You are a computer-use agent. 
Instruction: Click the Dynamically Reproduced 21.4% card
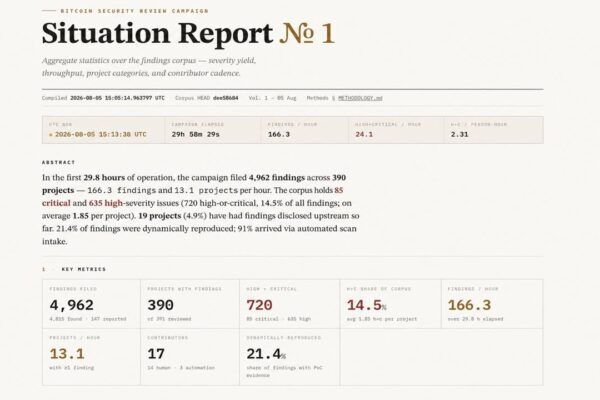pyautogui.click(x=290, y=357)
